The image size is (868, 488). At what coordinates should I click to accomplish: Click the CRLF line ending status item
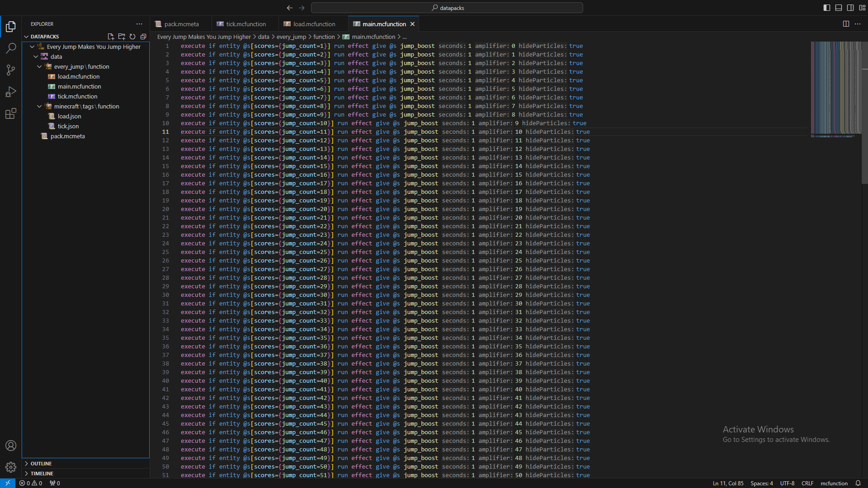coord(807,483)
